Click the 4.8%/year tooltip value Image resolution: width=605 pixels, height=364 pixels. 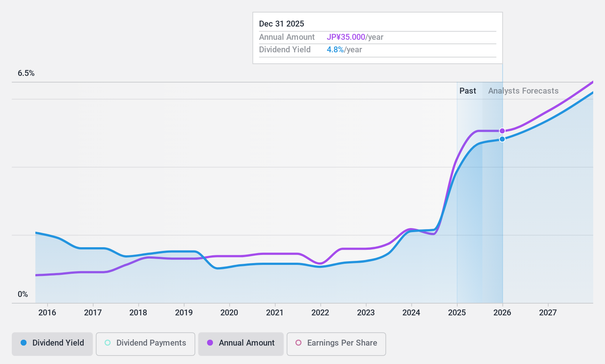pyautogui.click(x=345, y=50)
